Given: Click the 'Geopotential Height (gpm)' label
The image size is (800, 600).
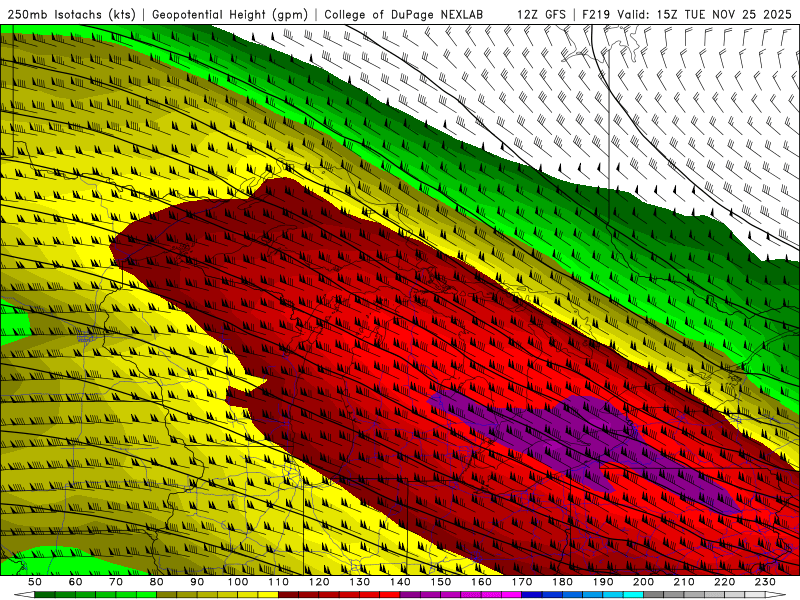Looking at the screenshot, I should 230,14.
